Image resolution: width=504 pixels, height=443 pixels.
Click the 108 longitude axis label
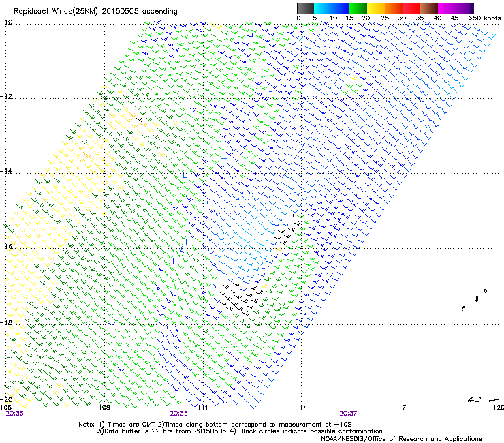104,408
